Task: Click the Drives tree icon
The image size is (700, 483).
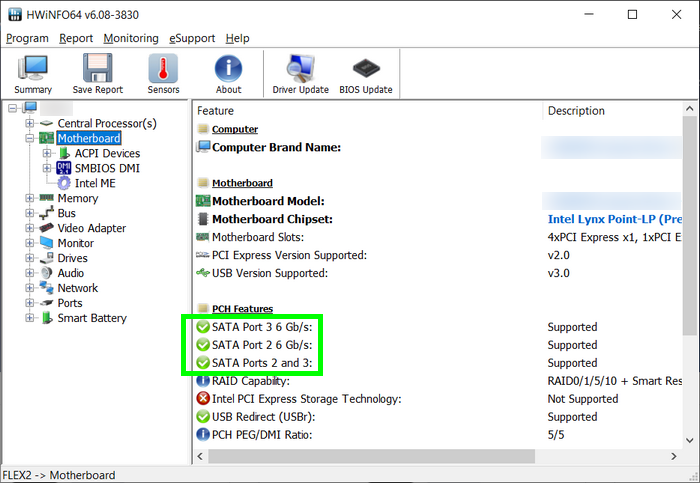Action: [x=46, y=258]
